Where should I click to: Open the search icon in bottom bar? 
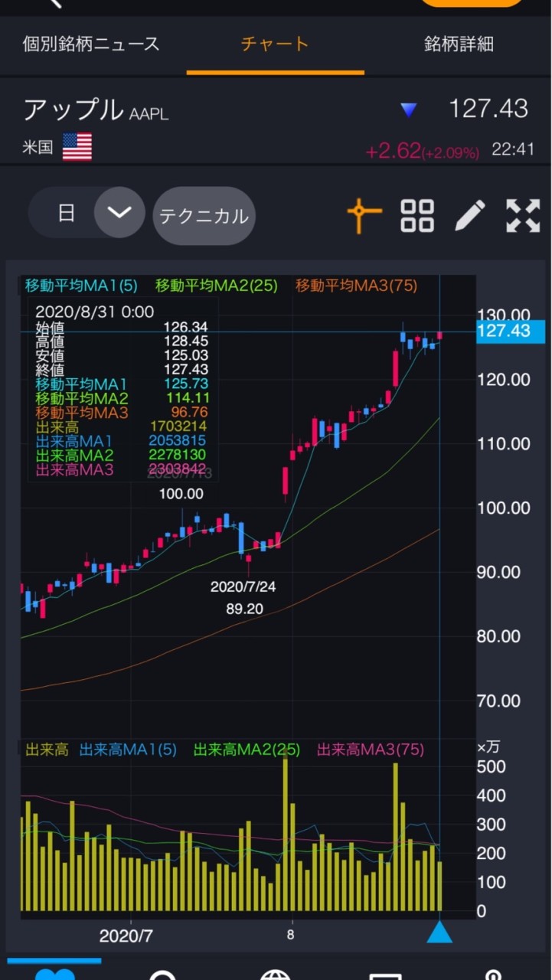[x=163, y=974]
